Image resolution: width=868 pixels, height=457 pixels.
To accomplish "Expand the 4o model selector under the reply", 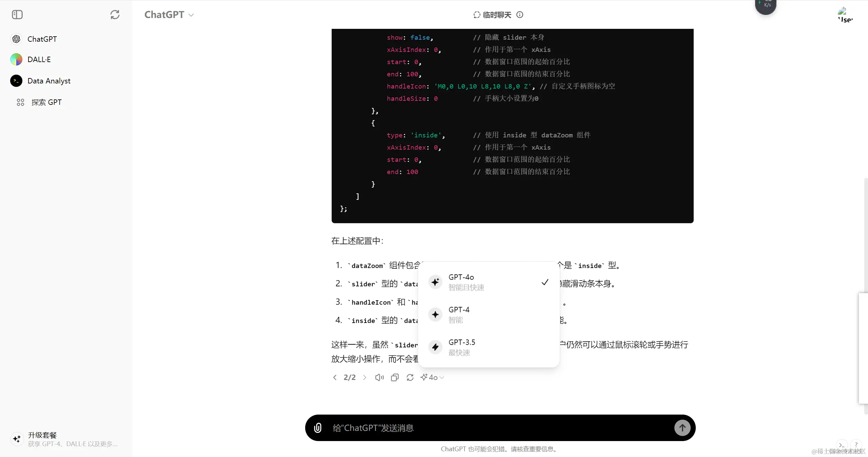I will coord(432,377).
